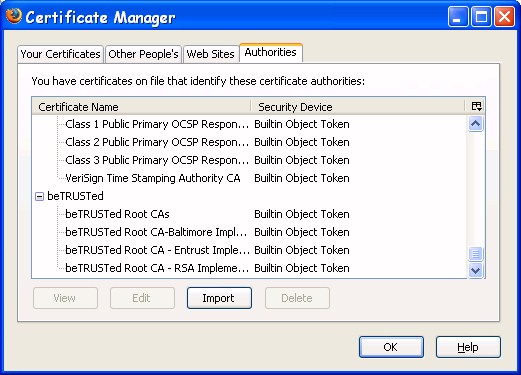Collapse the beTRUSTed tree group

click(x=39, y=197)
